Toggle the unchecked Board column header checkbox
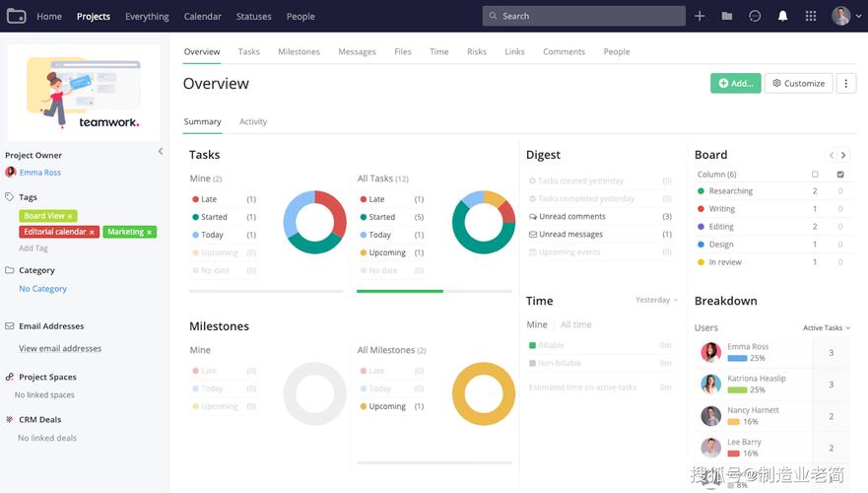Viewport: 868px width, 493px height. [815, 175]
